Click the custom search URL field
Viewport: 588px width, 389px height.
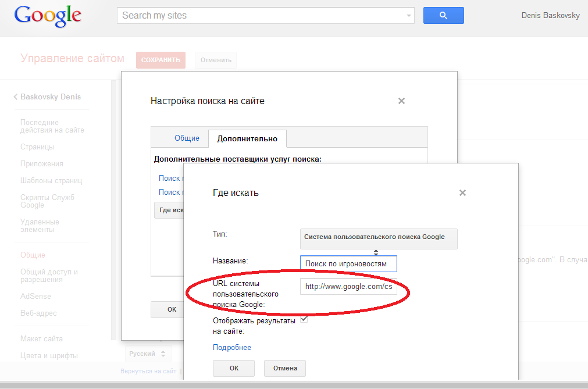(x=348, y=287)
